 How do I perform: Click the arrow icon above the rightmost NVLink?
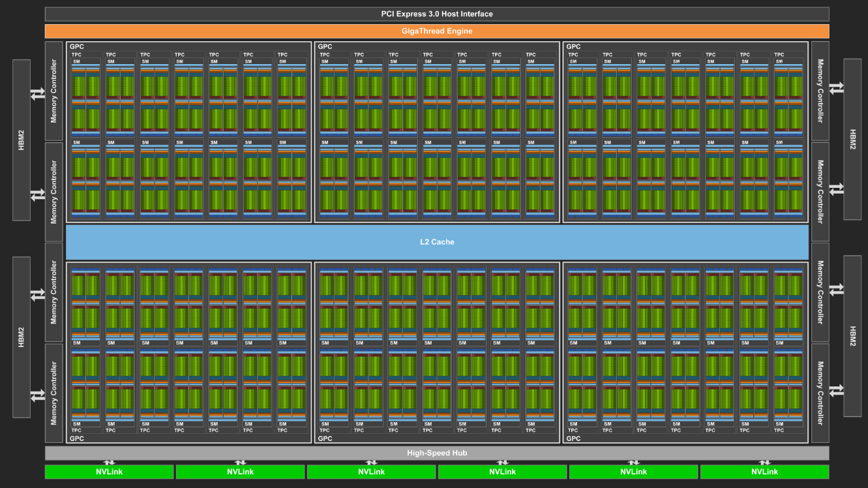tap(764, 463)
